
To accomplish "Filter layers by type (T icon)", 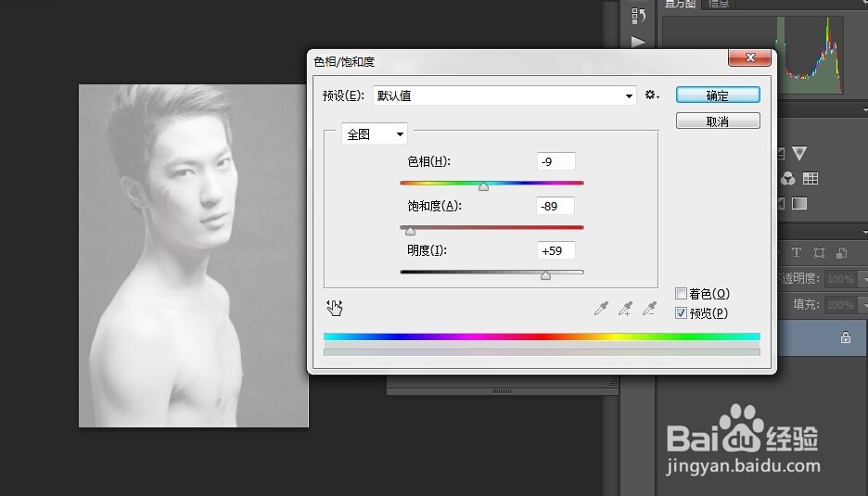I will click(796, 252).
